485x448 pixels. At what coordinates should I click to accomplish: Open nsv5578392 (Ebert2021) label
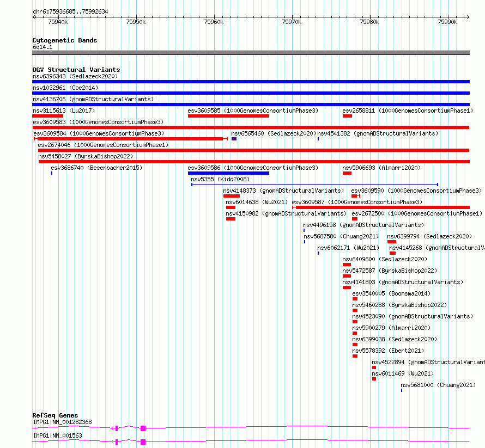click(388, 351)
